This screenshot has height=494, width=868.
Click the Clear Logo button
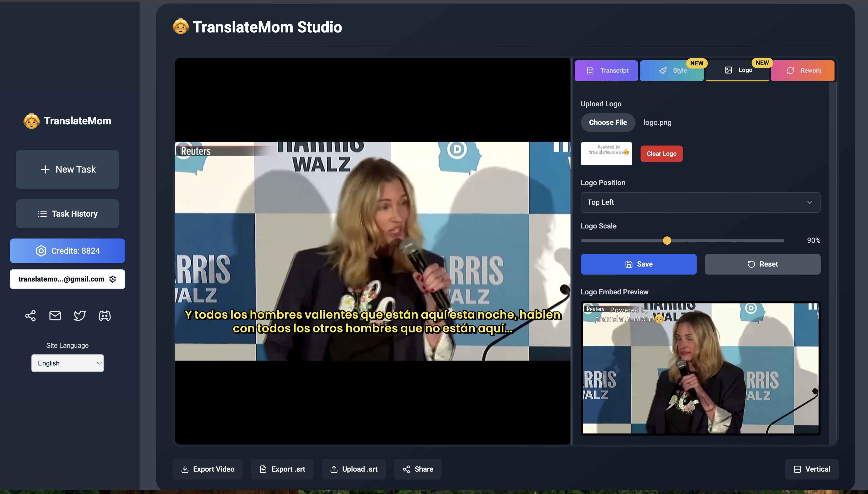[x=661, y=154]
